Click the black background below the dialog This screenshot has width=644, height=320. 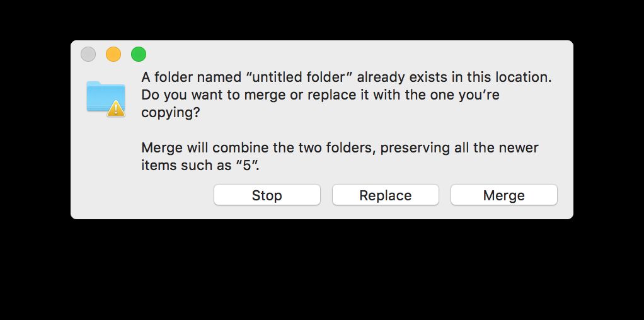(321, 271)
